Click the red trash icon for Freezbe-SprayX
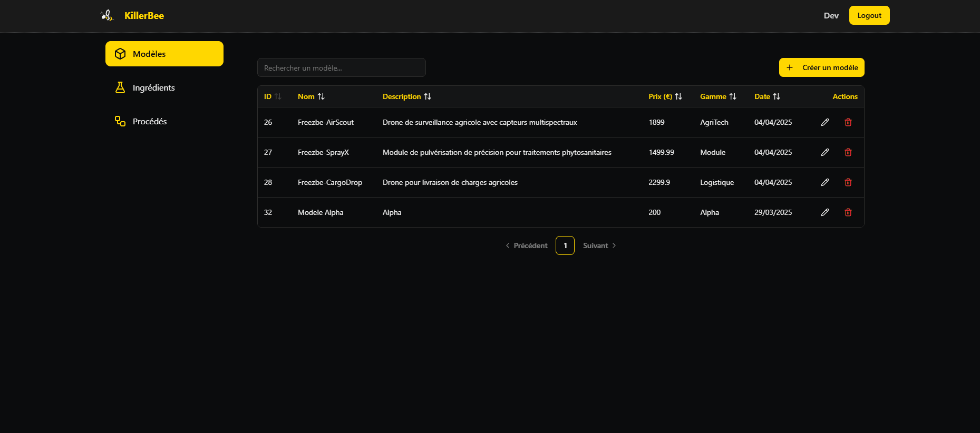The width and height of the screenshot is (980, 433). 848,152
